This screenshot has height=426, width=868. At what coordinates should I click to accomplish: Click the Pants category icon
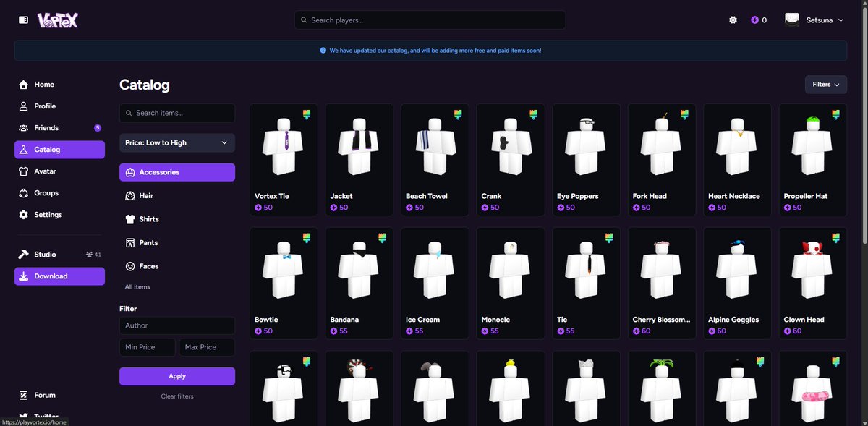(130, 243)
